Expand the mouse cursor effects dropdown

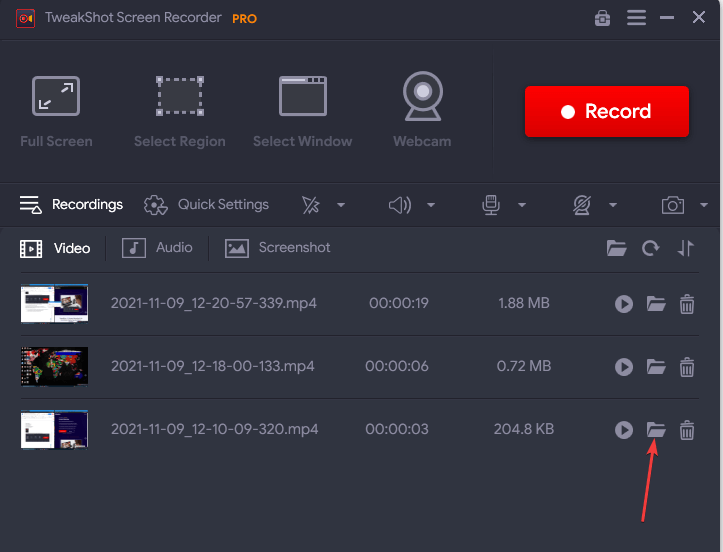tap(341, 205)
